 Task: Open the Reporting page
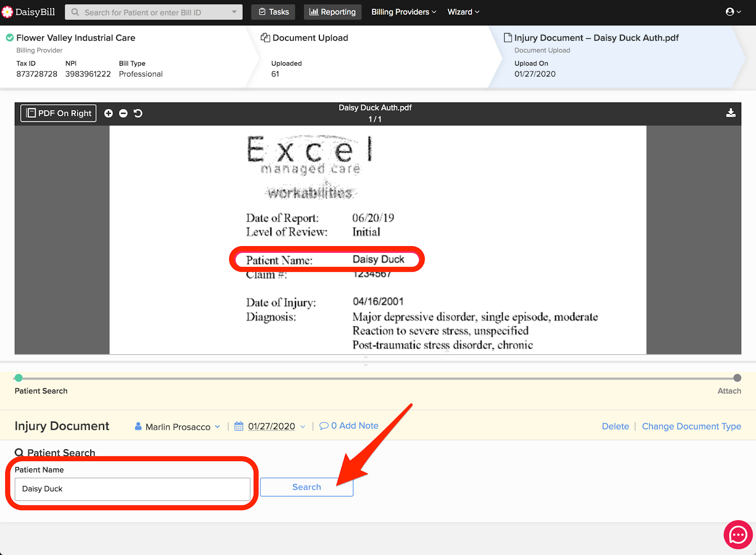coord(333,12)
